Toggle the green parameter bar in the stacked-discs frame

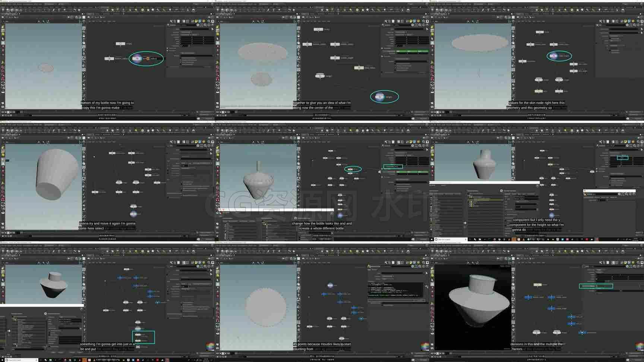pyautogui.click(x=412, y=51)
